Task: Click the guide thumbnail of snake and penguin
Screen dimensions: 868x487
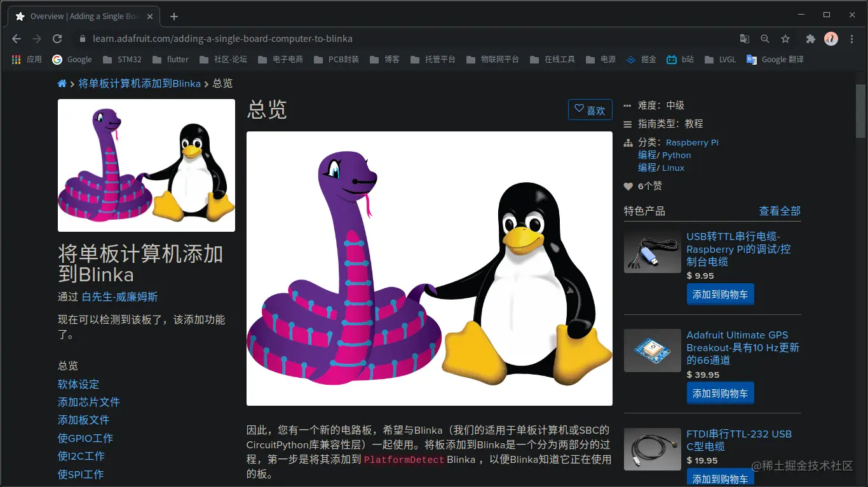Action: (x=146, y=165)
